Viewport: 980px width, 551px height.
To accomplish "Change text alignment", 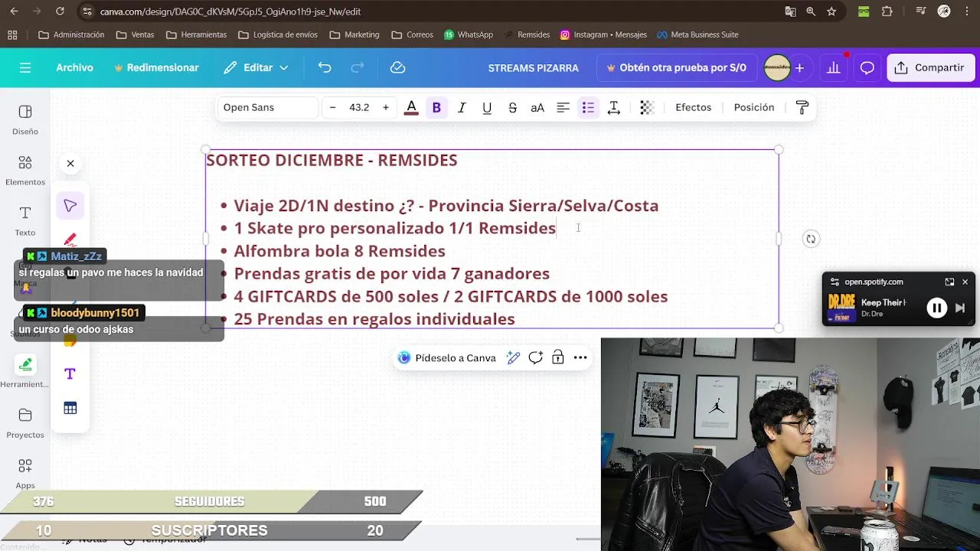I will [x=563, y=107].
